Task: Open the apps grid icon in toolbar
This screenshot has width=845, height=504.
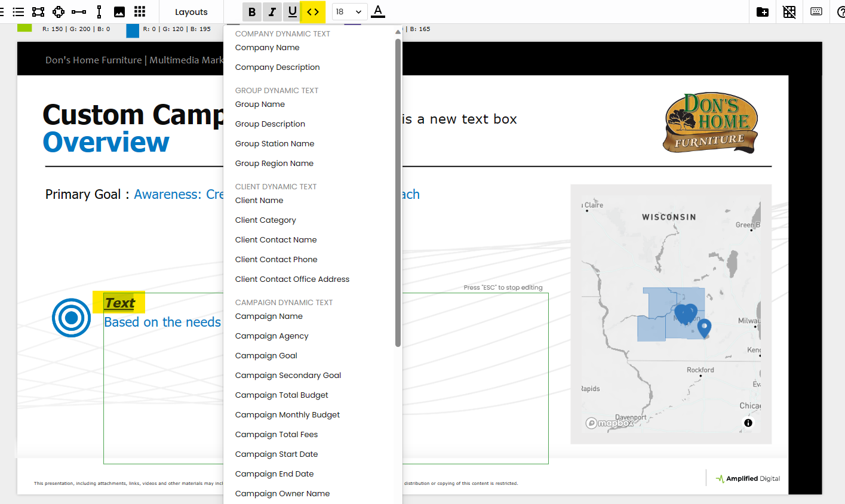Action: [x=140, y=12]
